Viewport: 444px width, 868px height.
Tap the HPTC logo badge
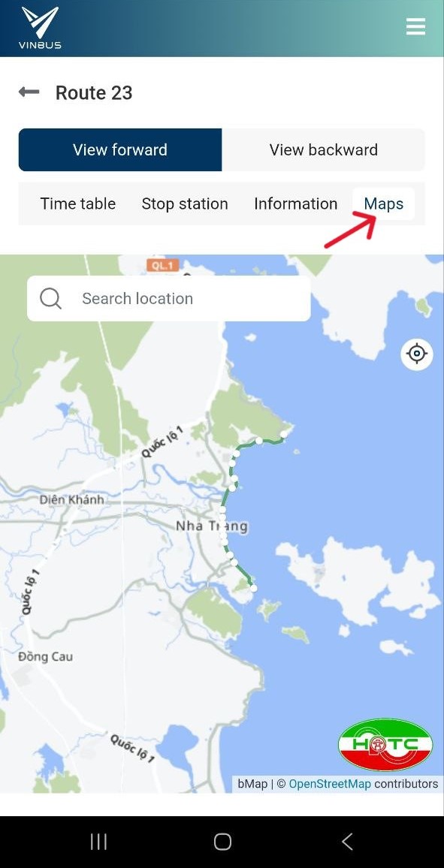pyautogui.click(x=385, y=745)
